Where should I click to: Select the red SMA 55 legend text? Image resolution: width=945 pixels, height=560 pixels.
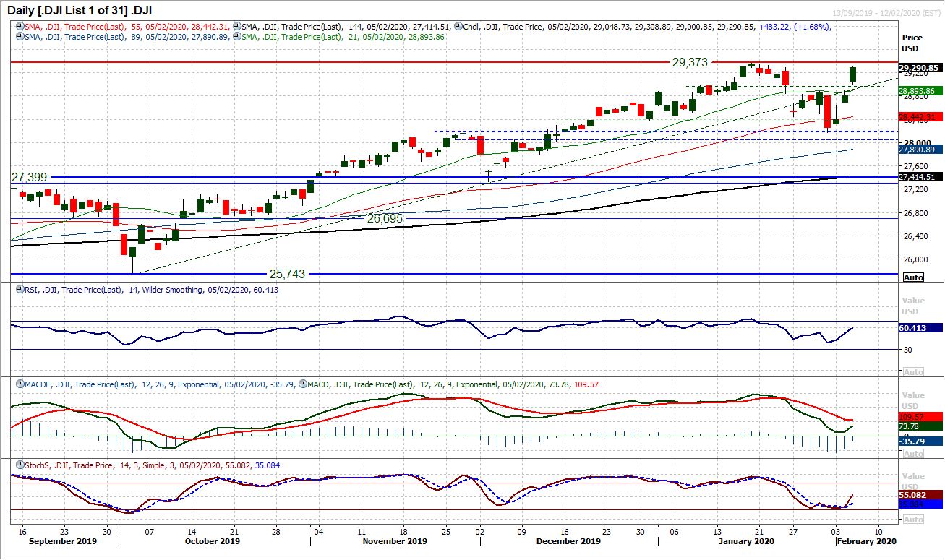(127, 27)
